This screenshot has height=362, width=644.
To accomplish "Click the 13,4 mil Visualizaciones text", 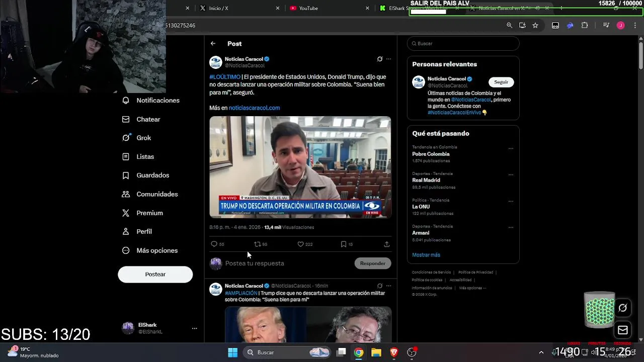I will click(289, 227).
